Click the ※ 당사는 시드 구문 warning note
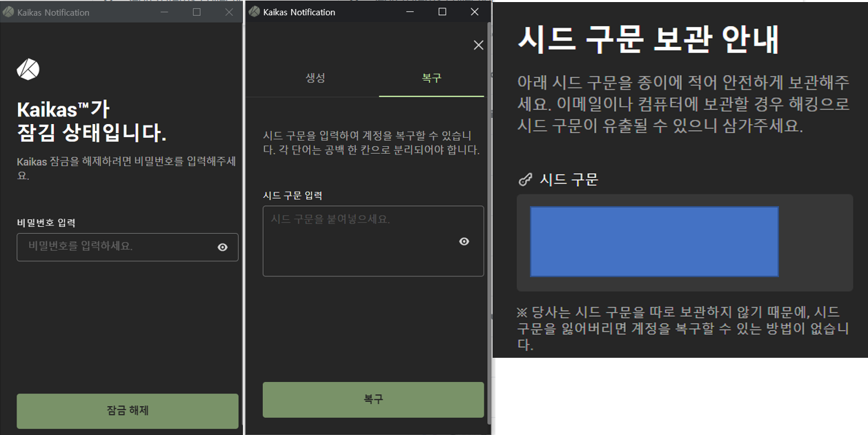Image resolution: width=868 pixels, height=435 pixels. pos(683,328)
